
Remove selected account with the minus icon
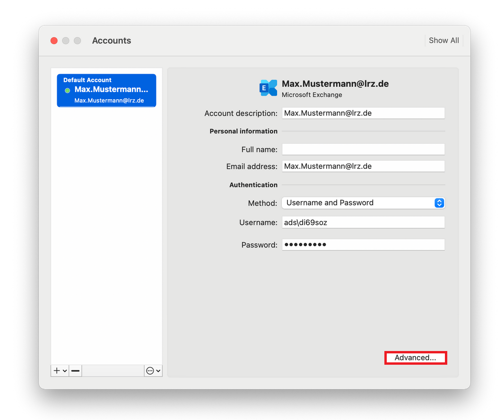pyautogui.click(x=75, y=370)
